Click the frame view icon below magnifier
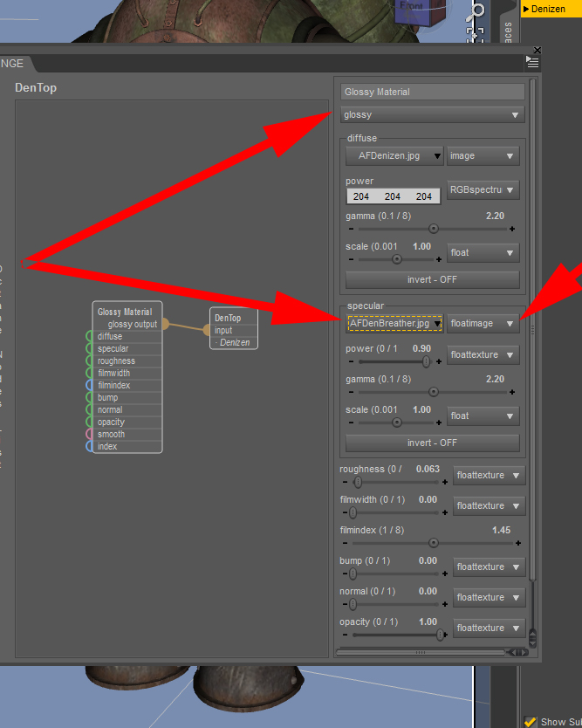Screen dimensions: 582x728 pyautogui.click(x=475, y=35)
